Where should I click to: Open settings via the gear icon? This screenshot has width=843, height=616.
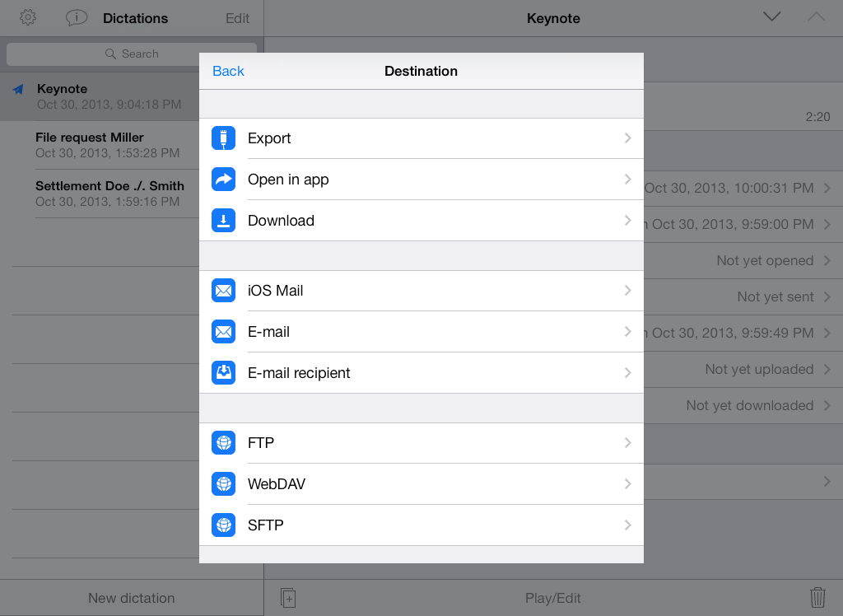[x=28, y=18]
